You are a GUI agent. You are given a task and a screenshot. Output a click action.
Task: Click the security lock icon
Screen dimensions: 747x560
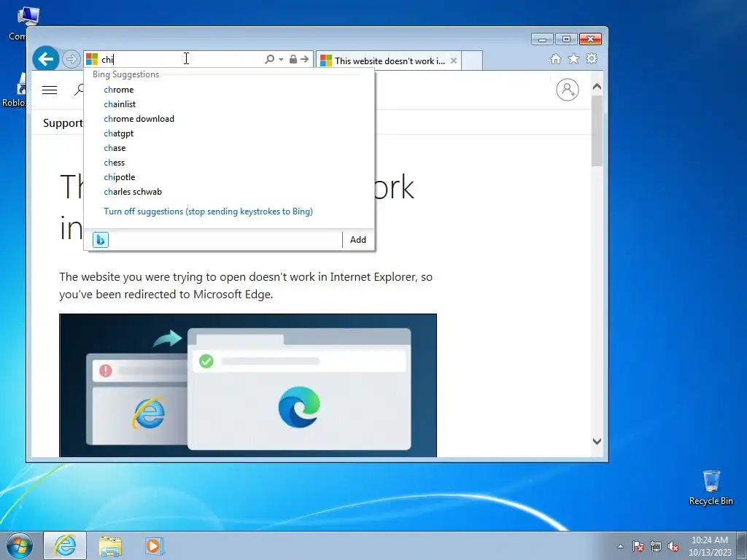[293, 59]
